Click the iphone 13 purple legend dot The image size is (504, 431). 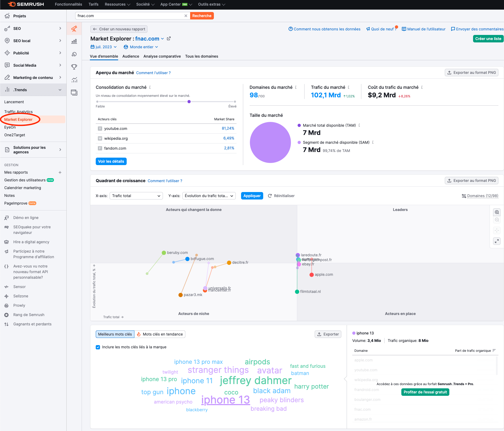[354, 333]
